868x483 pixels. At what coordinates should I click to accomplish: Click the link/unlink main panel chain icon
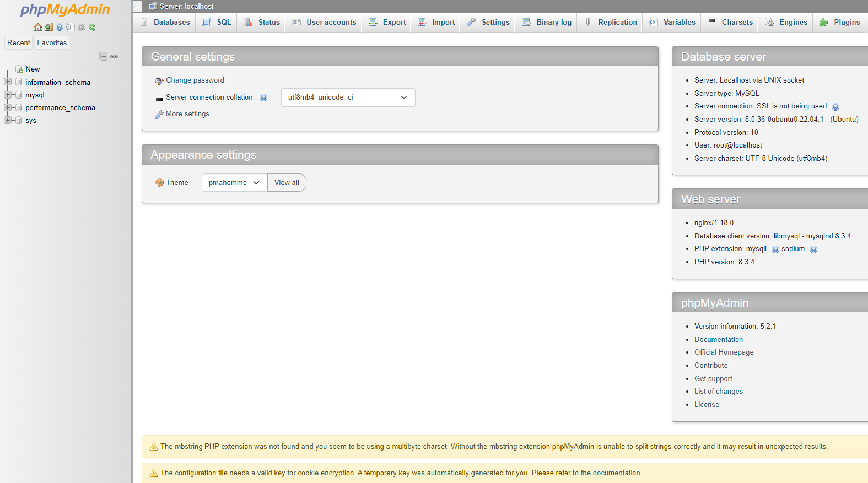coord(114,56)
